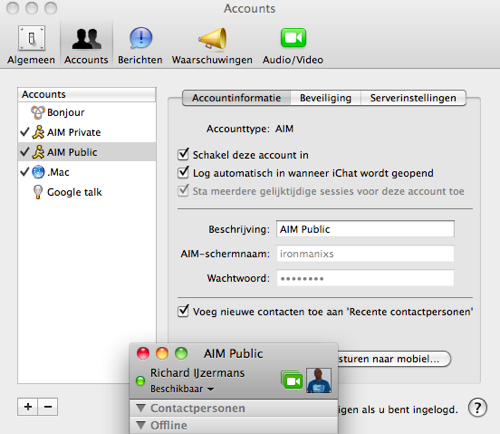Switch to the Serverinstellingen tab
This screenshot has height=434, width=500.
(x=413, y=98)
